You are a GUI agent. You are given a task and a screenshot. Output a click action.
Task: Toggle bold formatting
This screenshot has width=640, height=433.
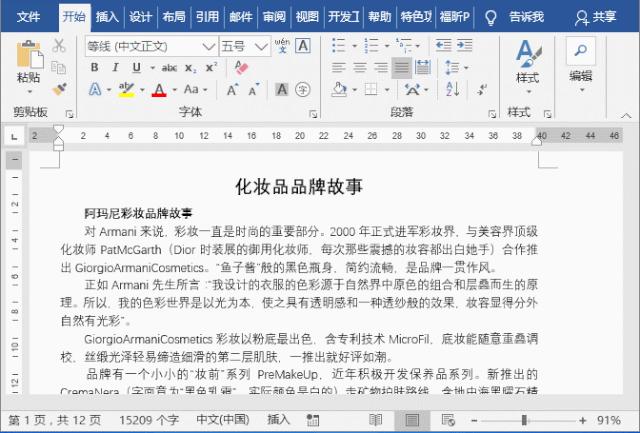coord(94,67)
